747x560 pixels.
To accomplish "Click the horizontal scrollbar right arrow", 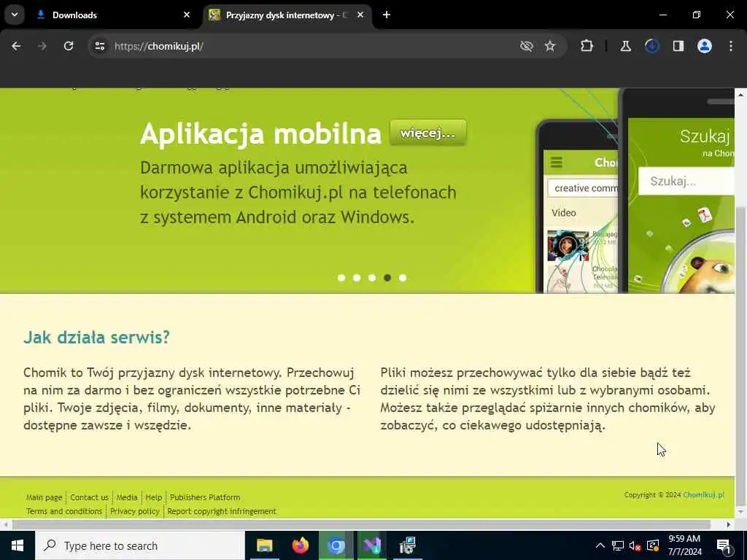I will (729, 524).
